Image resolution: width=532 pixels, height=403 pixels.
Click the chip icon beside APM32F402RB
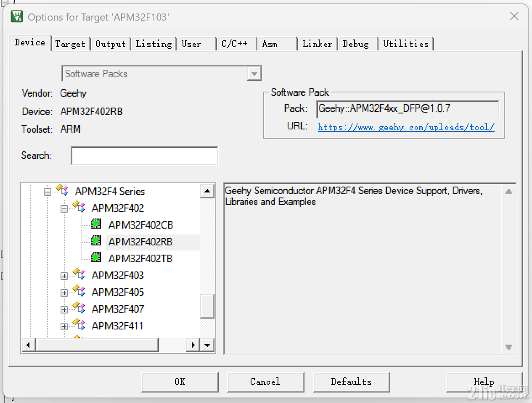point(96,241)
